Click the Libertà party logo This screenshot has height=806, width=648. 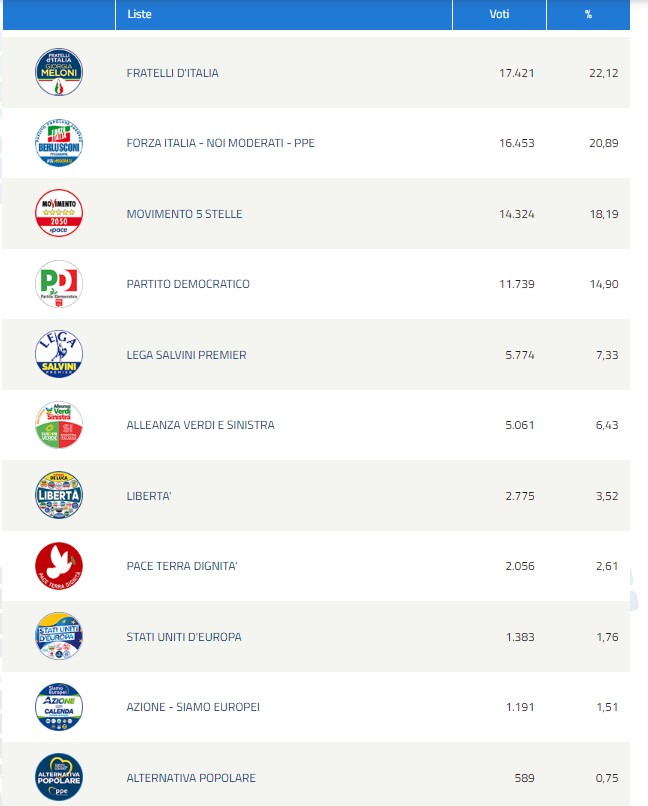[59, 495]
